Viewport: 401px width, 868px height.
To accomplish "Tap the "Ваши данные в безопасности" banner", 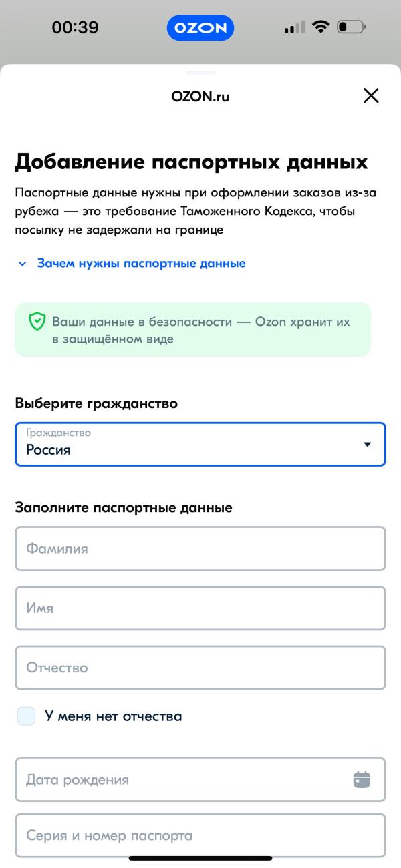I will point(200,330).
